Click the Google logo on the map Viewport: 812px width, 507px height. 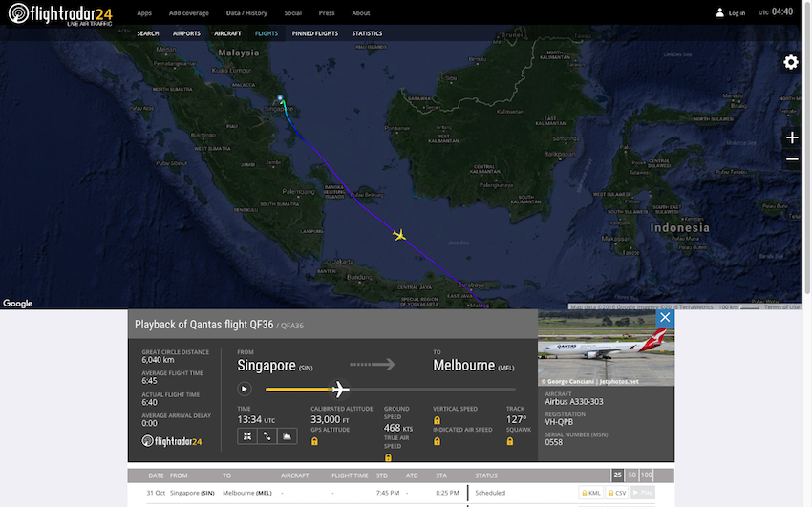[17, 304]
